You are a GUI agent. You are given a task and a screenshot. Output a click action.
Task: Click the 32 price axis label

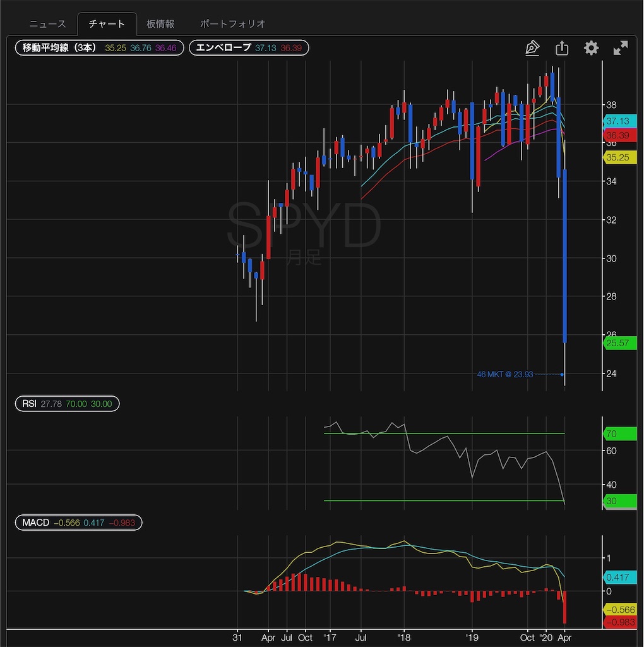pyautogui.click(x=611, y=220)
